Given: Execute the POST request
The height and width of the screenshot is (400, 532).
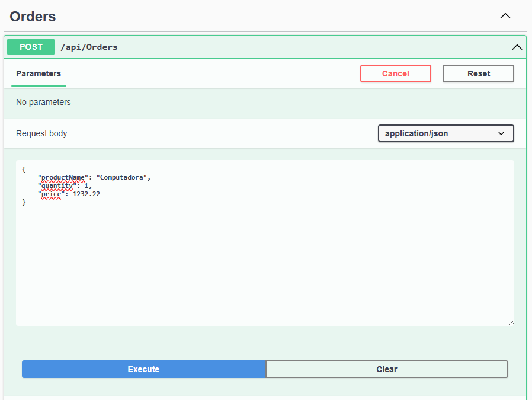Looking at the screenshot, I should 143,369.
